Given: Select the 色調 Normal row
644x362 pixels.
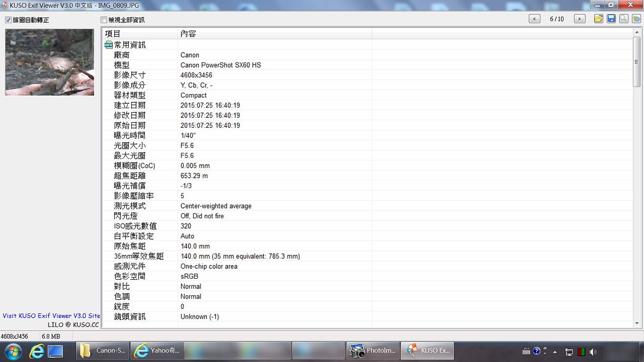Looking at the screenshot, I should [x=367, y=296].
